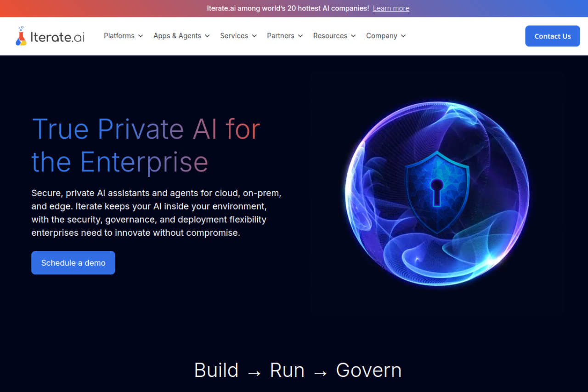Follow the Learn more banner link
The width and height of the screenshot is (588, 392).
(x=391, y=8)
